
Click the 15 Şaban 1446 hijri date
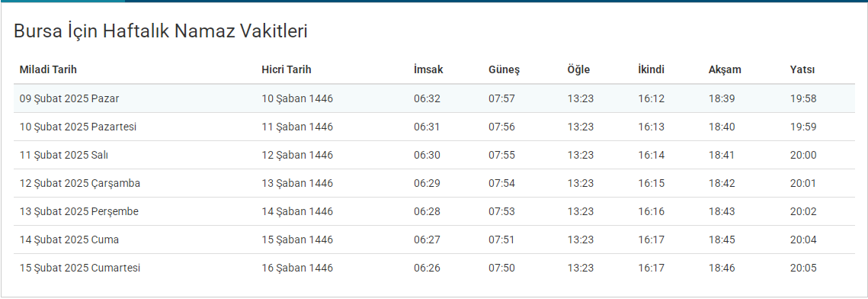pos(297,240)
